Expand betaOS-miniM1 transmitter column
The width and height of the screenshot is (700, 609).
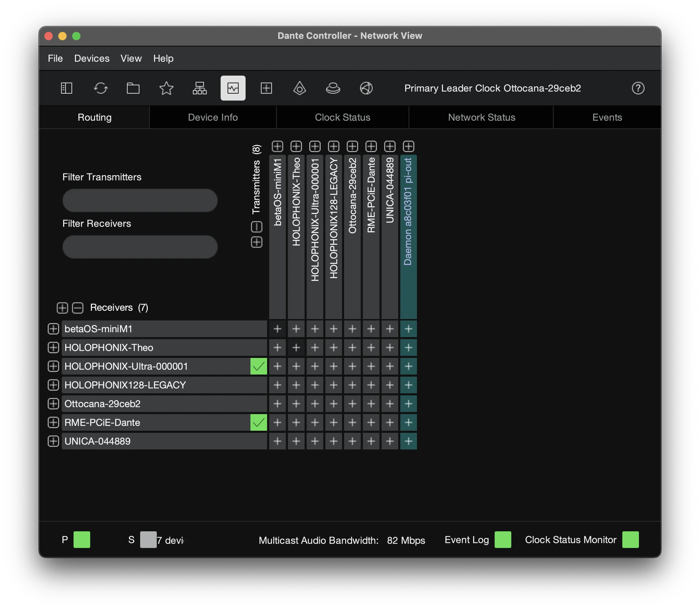(x=278, y=146)
